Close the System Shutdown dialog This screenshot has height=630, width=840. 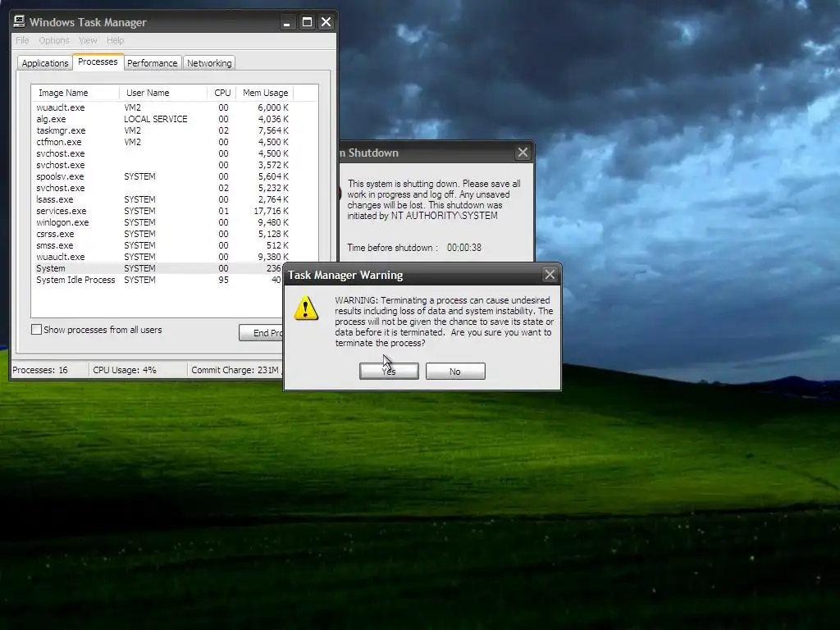[523, 153]
